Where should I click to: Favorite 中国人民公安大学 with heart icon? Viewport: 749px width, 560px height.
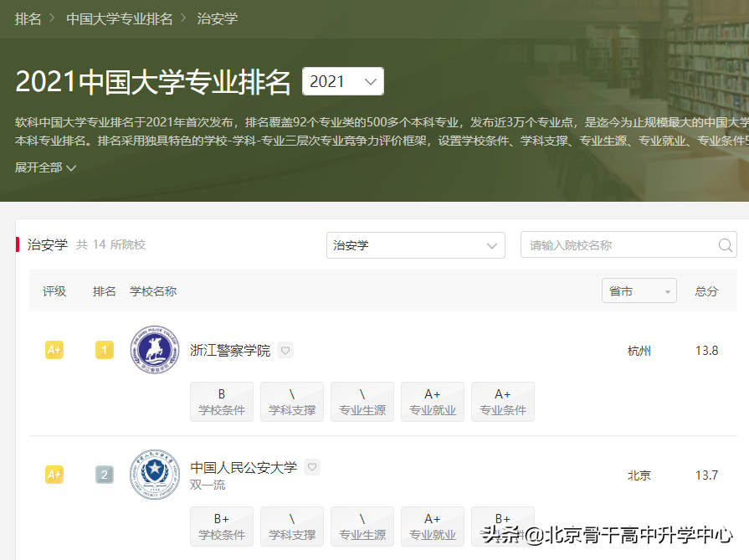[x=312, y=467]
